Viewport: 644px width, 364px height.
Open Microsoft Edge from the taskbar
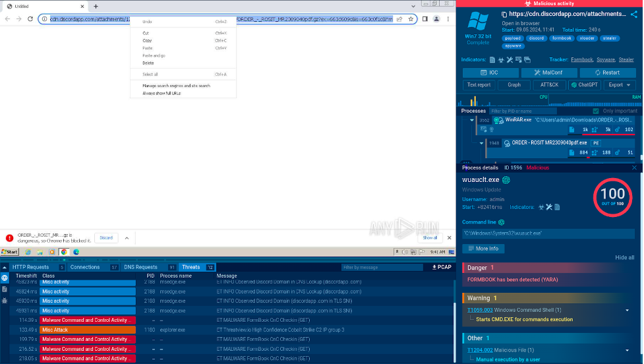coord(76,252)
